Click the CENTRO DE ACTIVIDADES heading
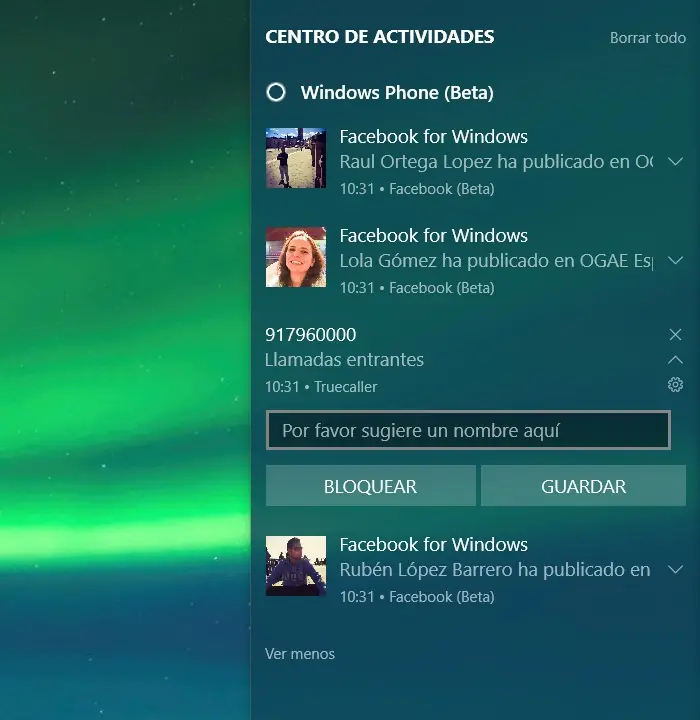Image resolution: width=700 pixels, height=720 pixels. (379, 37)
